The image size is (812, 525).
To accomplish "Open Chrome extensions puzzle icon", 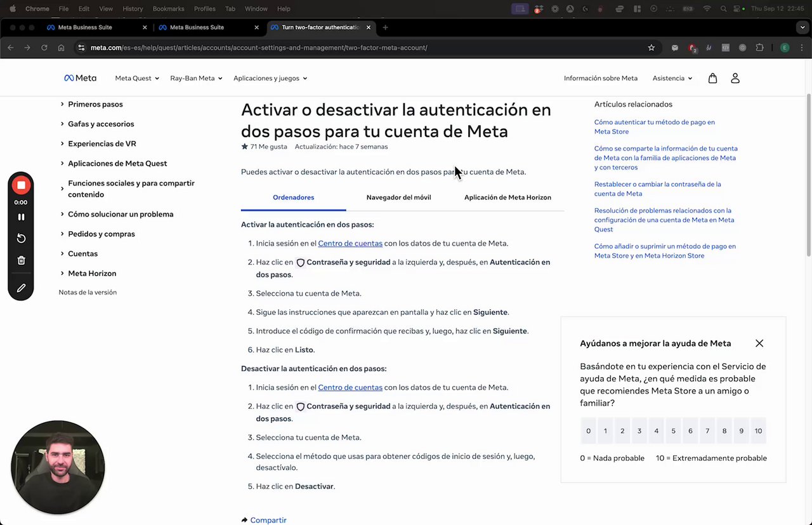I will (759, 48).
